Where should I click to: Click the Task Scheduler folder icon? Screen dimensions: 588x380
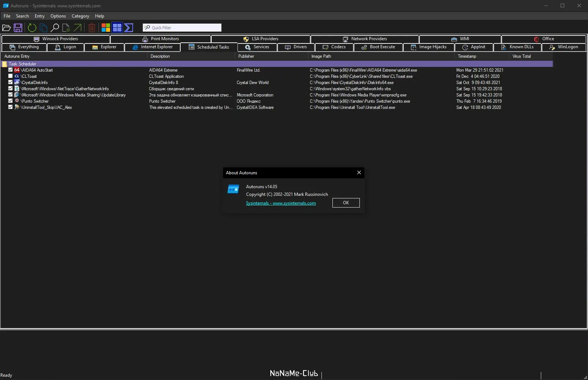[5, 64]
